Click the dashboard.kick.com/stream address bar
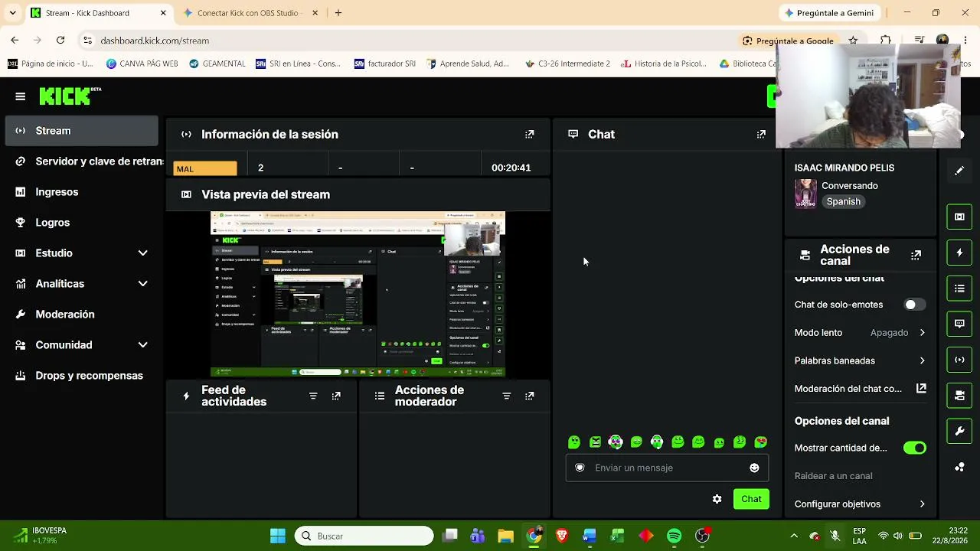Image resolution: width=980 pixels, height=551 pixels. (x=406, y=41)
